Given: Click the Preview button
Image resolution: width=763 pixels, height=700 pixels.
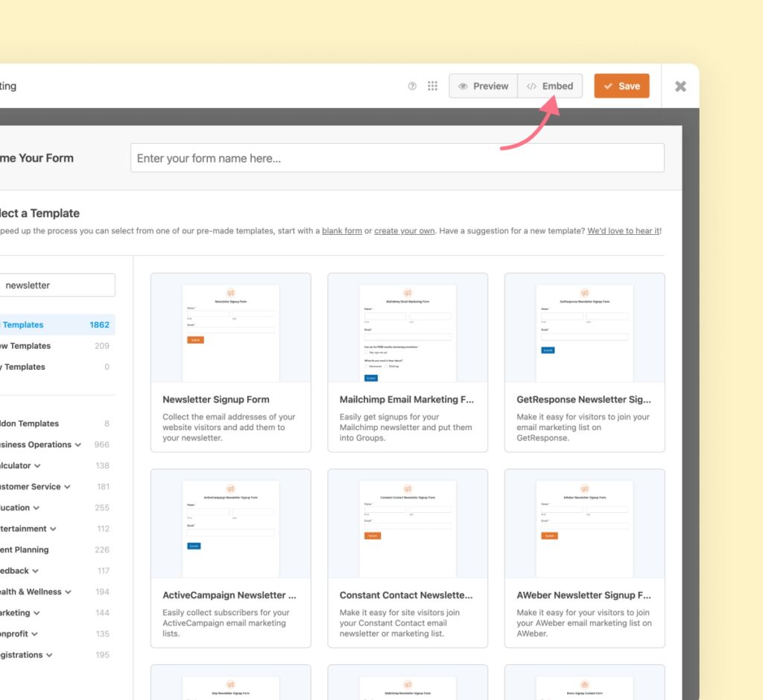Looking at the screenshot, I should pos(483,86).
